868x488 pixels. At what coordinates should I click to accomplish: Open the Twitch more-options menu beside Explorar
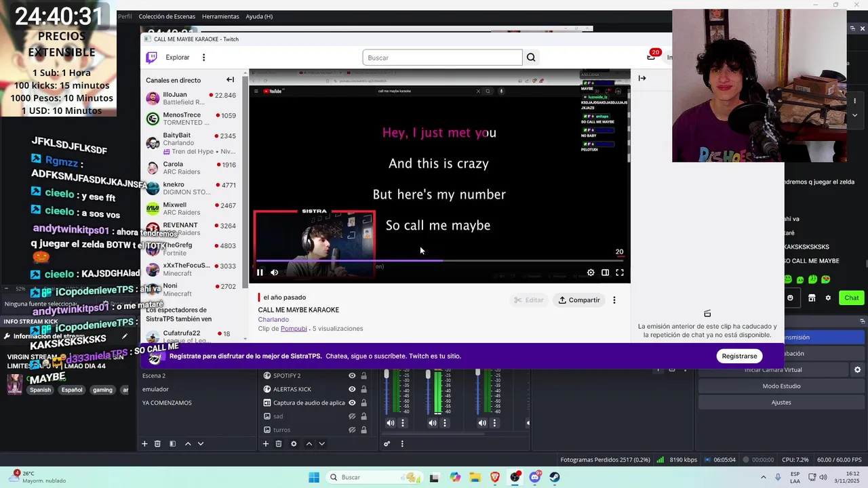[x=203, y=58]
